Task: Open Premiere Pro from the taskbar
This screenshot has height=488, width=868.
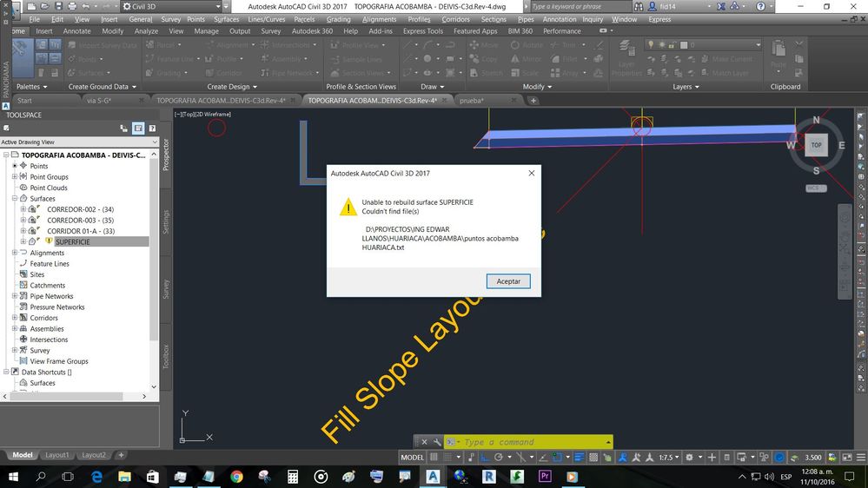Action: point(545,477)
